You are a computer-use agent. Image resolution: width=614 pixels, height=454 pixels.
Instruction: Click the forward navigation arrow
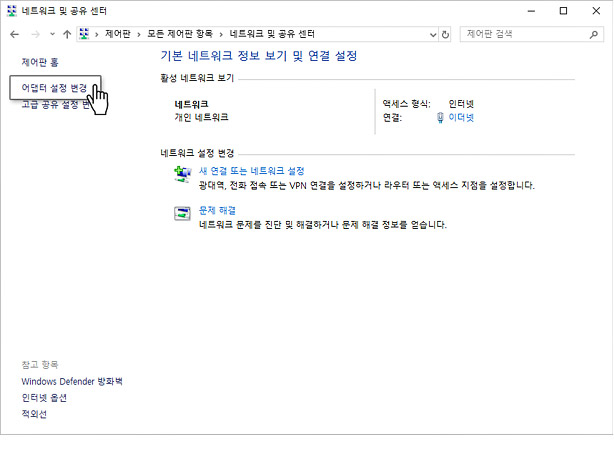click(34, 34)
